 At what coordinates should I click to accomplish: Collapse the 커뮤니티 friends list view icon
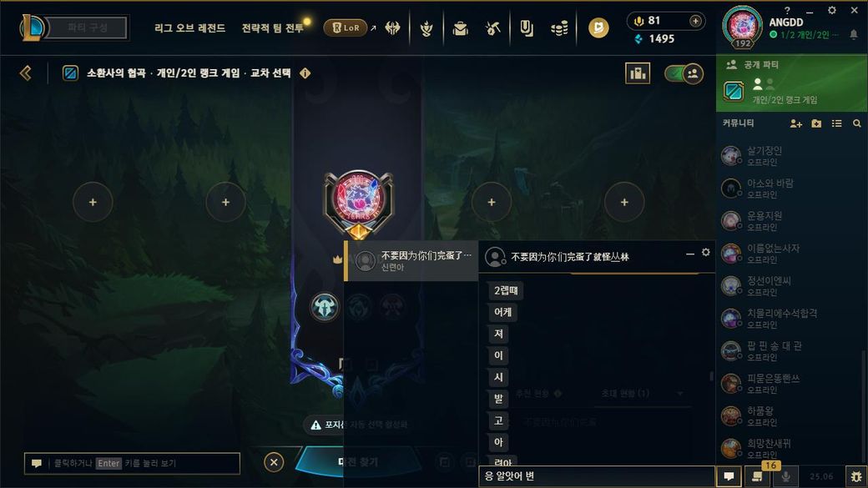coord(836,123)
